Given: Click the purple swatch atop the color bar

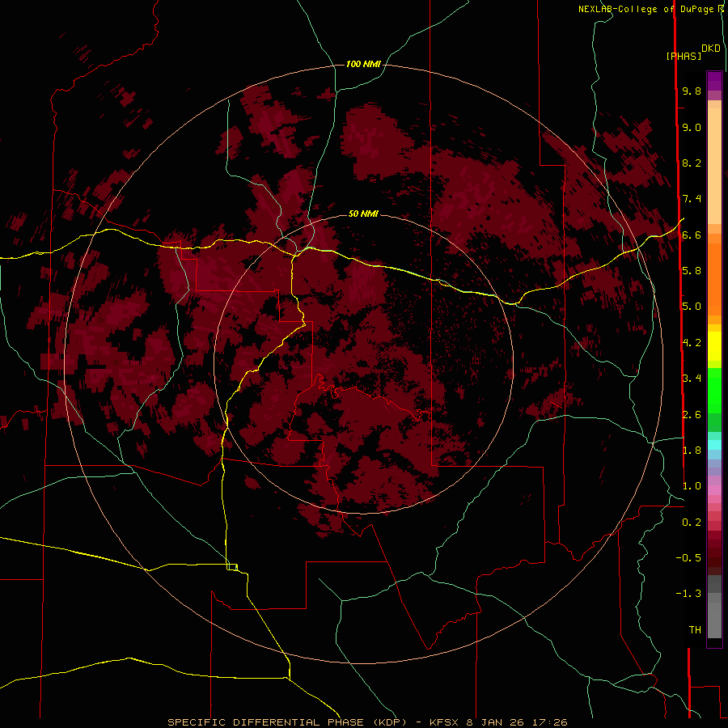Looking at the screenshot, I should (714, 82).
